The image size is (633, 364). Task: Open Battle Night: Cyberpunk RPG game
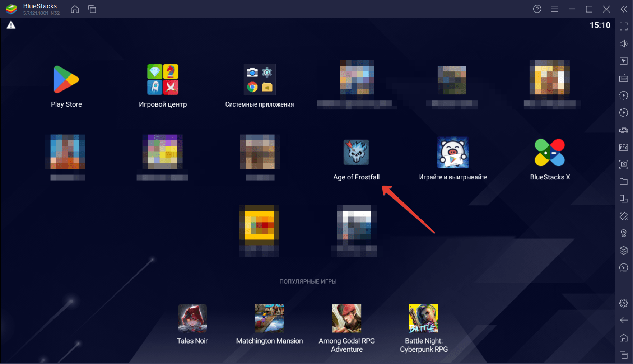pyautogui.click(x=424, y=318)
